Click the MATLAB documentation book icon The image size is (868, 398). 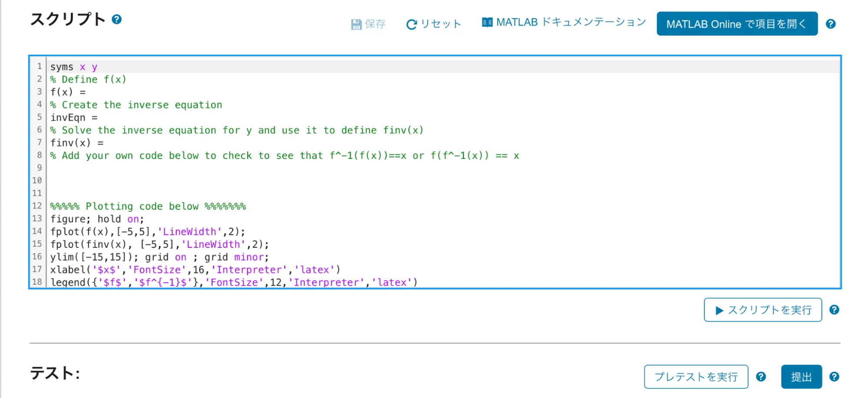[x=487, y=23]
